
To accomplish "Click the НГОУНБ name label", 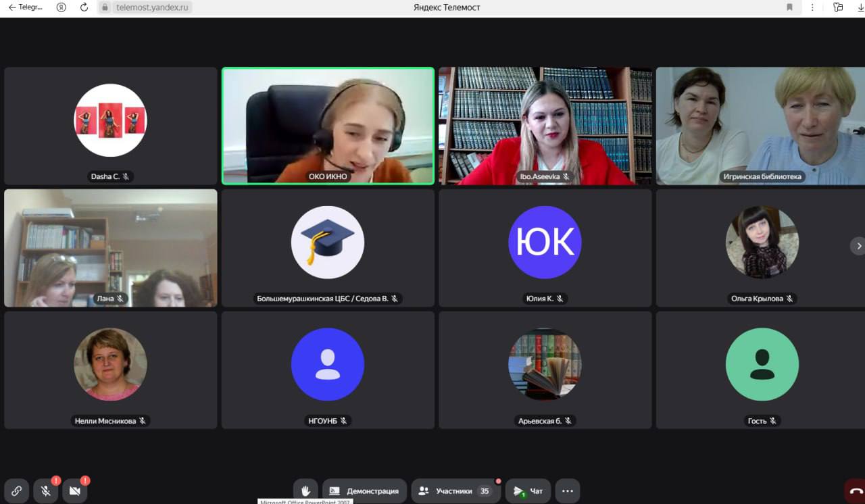I will (x=328, y=421).
